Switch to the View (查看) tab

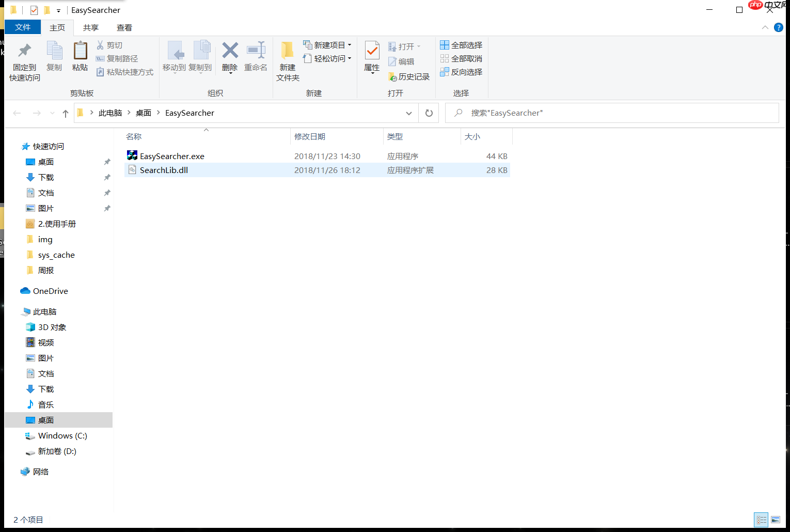point(124,27)
